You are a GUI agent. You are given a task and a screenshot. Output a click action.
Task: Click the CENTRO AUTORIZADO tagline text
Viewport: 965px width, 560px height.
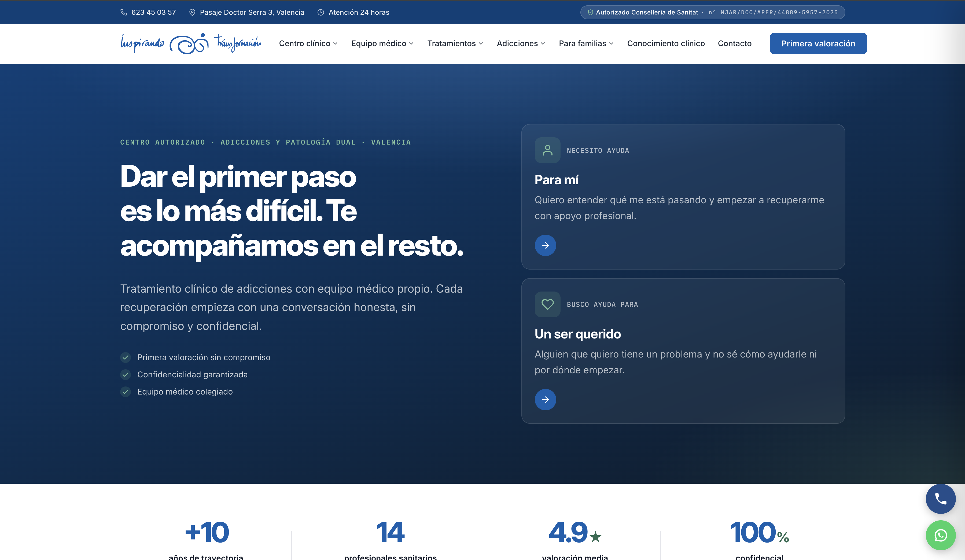coord(265,142)
